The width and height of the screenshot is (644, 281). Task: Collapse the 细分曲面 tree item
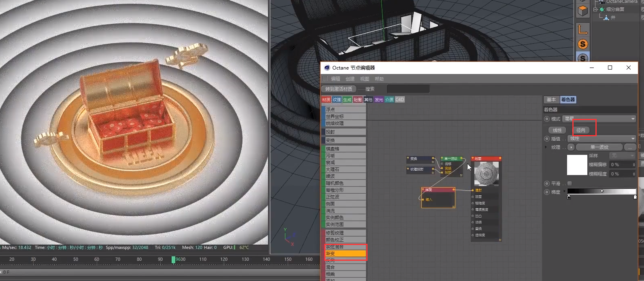tap(595, 9)
